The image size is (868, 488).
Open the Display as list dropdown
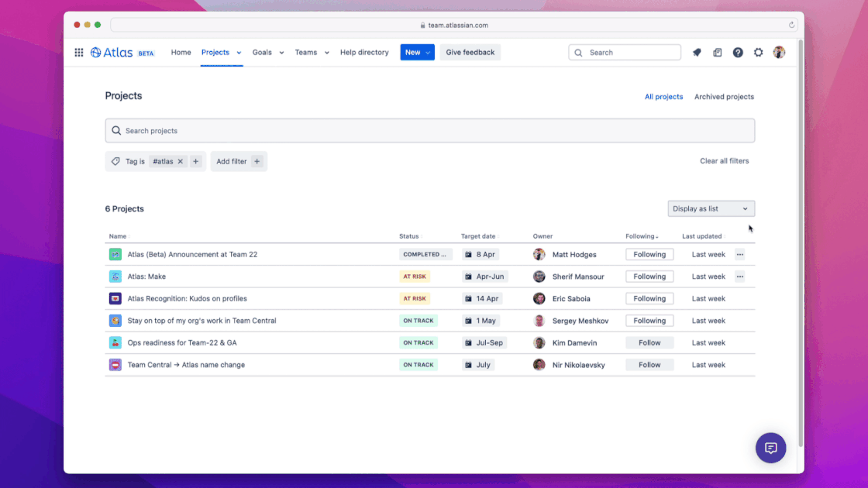710,208
